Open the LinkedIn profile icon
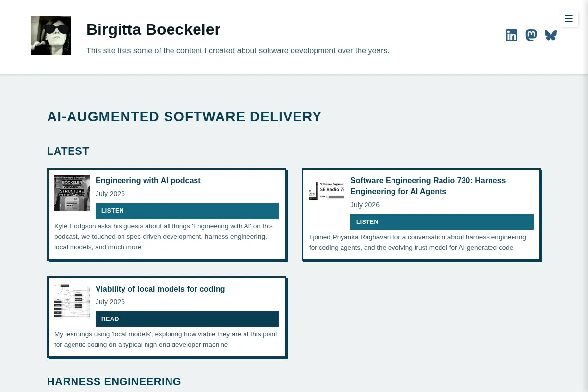 click(512, 35)
